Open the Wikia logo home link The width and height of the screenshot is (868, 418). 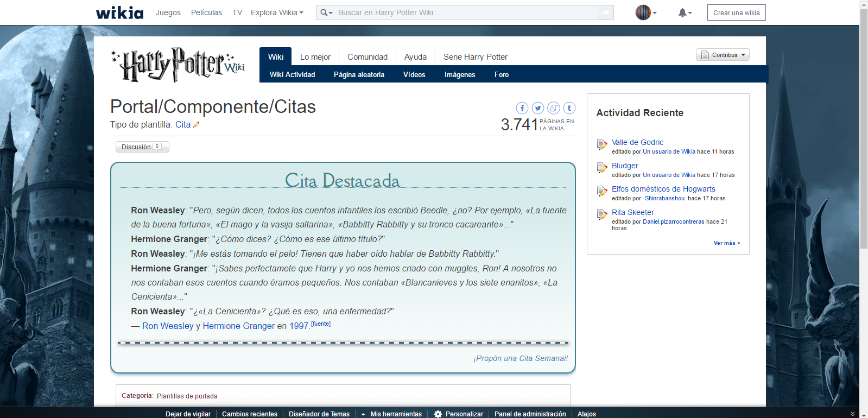(x=120, y=12)
